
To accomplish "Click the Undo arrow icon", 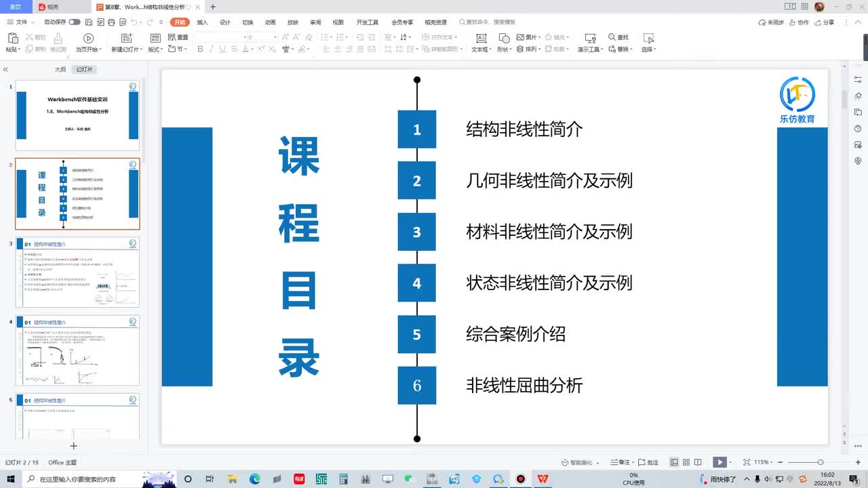I will pyautogui.click(x=133, y=22).
